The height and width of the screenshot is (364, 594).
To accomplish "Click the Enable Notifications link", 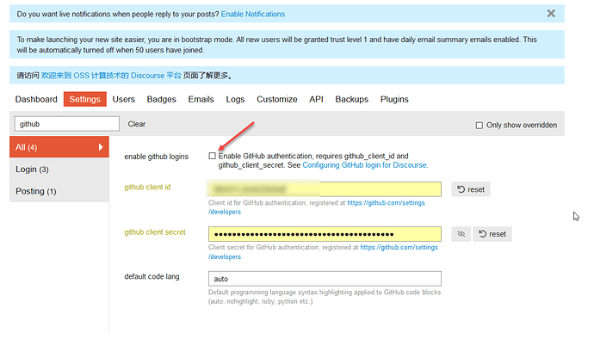I will click(x=253, y=14).
